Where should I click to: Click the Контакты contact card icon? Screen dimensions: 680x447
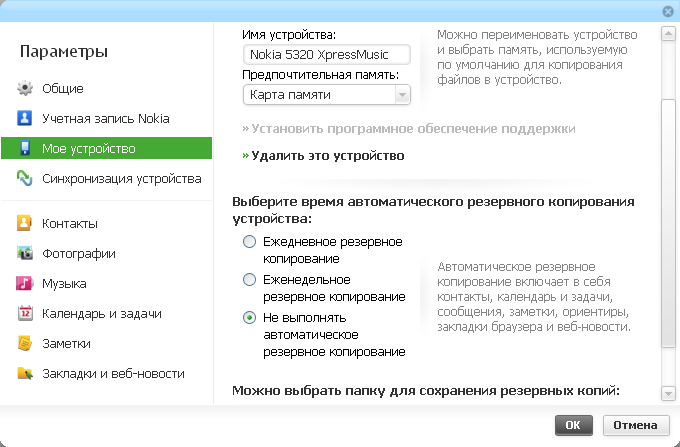pyautogui.click(x=24, y=223)
